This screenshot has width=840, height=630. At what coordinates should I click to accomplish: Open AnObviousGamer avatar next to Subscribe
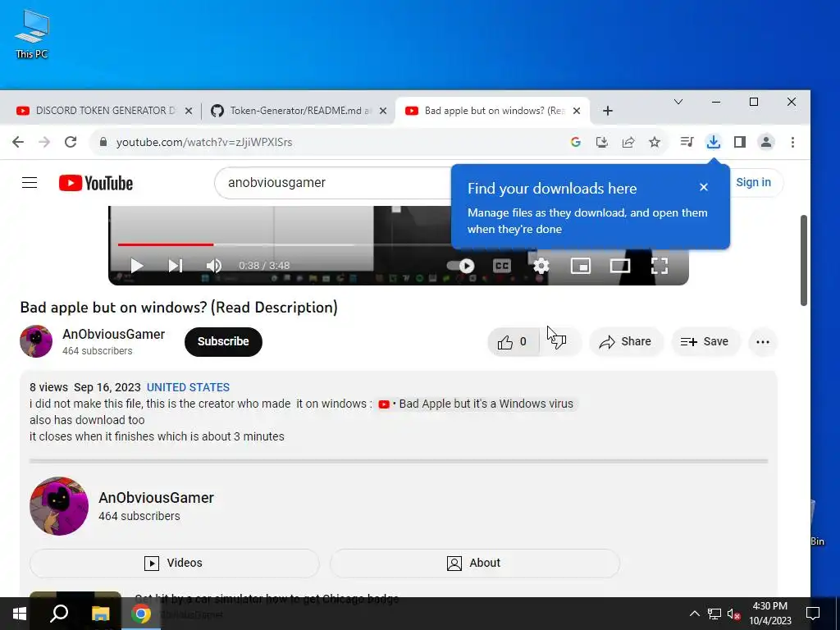coord(36,341)
